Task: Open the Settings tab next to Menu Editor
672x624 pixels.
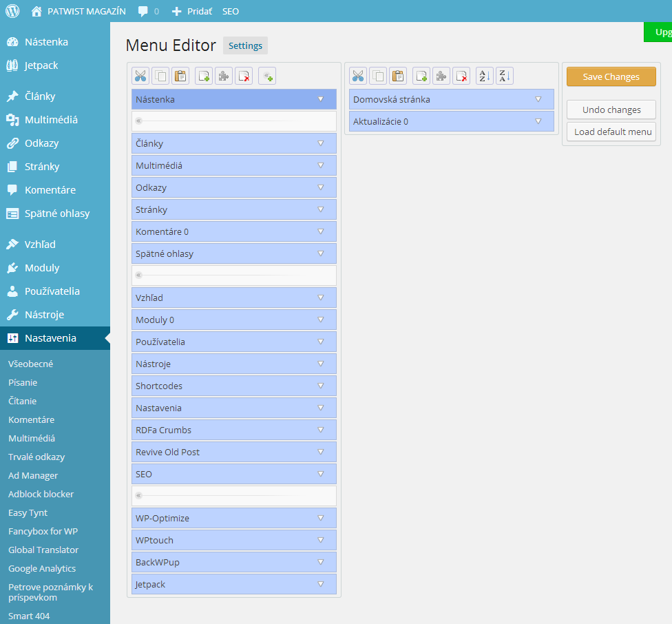Action: (245, 46)
